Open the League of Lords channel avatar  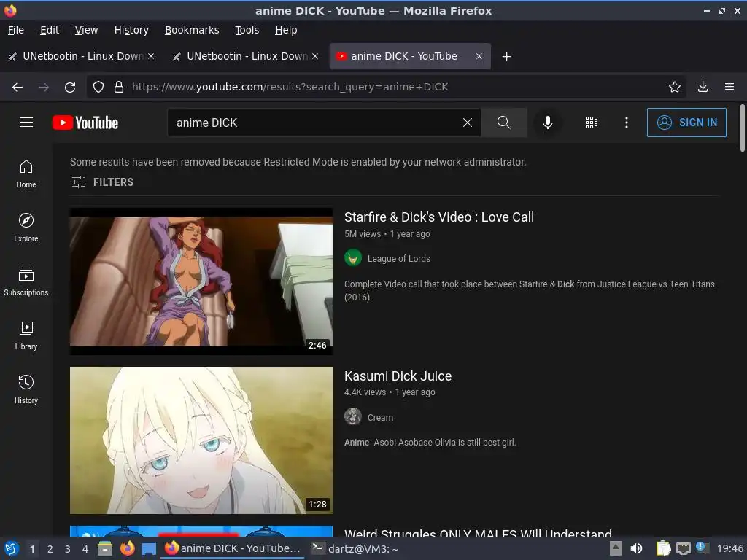coord(352,258)
